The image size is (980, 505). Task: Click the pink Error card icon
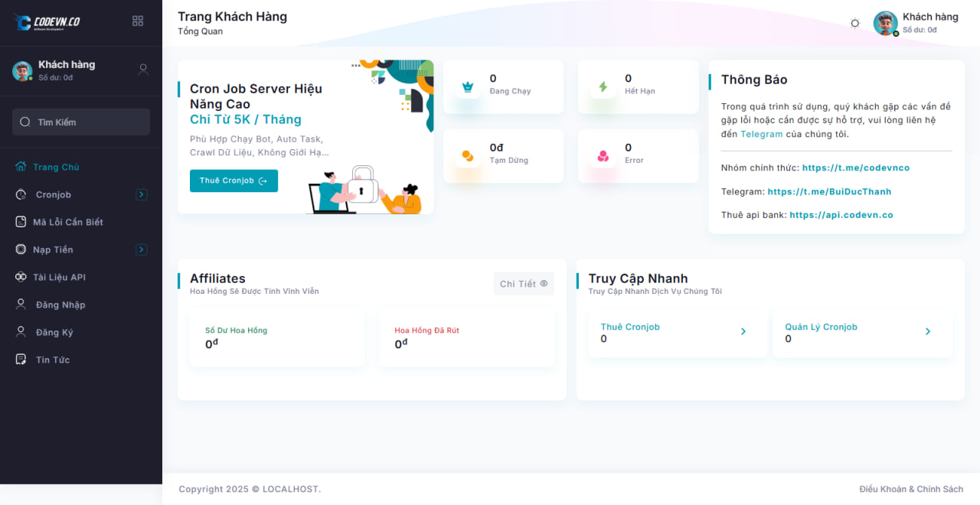(x=603, y=156)
